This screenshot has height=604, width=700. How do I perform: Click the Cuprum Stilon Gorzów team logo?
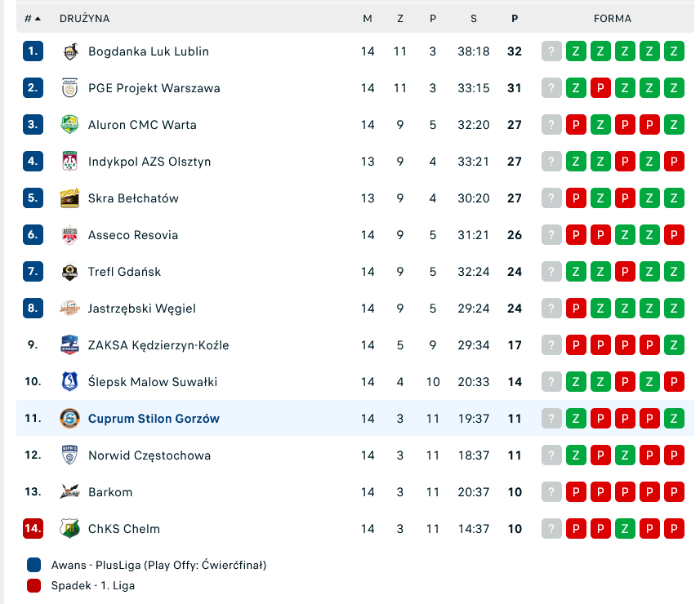pyautogui.click(x=70, y=419)
